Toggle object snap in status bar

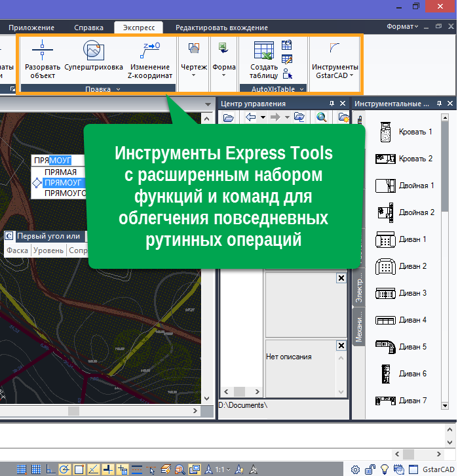(x=79, y=469)
